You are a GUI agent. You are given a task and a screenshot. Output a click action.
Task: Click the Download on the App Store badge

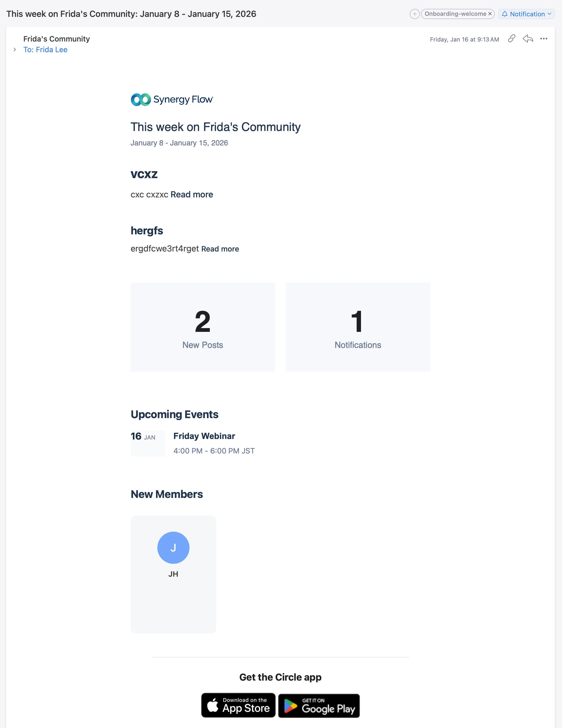click(238, 705)
